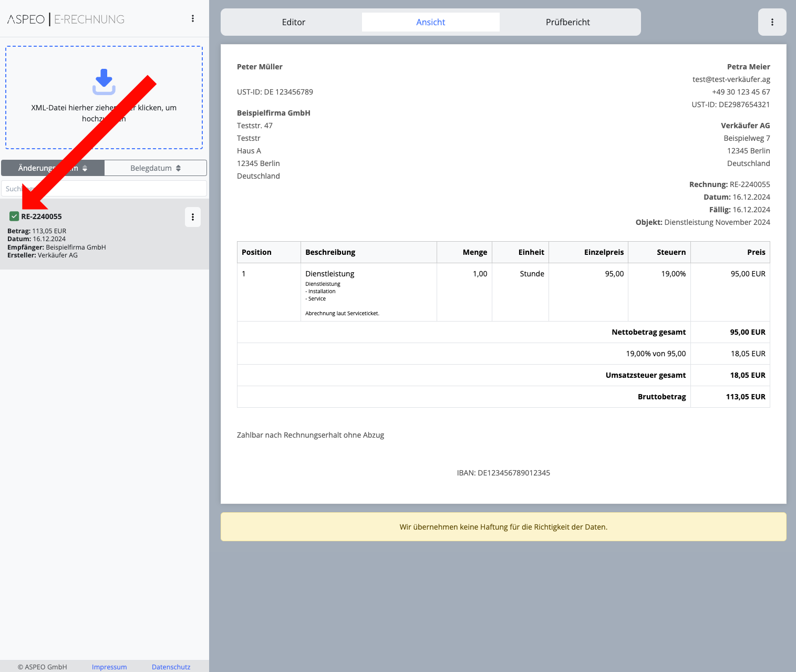Screen dimensions: 796x672
Task: Click the blue upload arrow icon
Action: tap(104, 81)
